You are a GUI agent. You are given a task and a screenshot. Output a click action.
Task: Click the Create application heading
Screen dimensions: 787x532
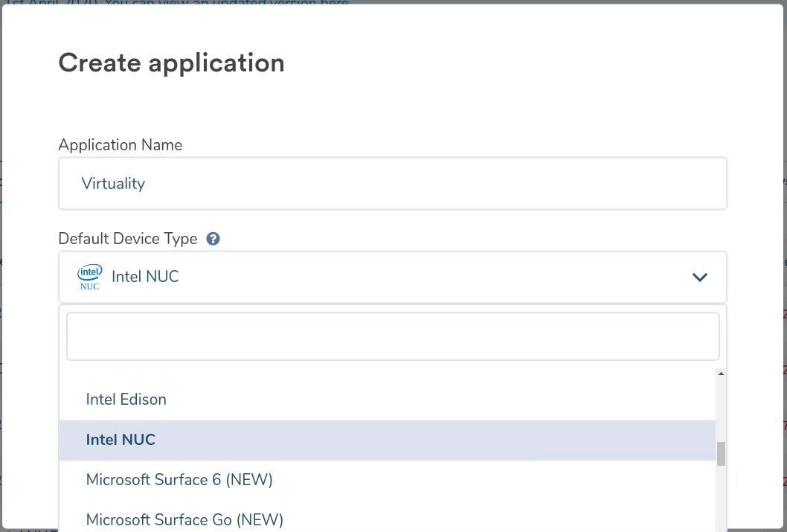[171, 63]
